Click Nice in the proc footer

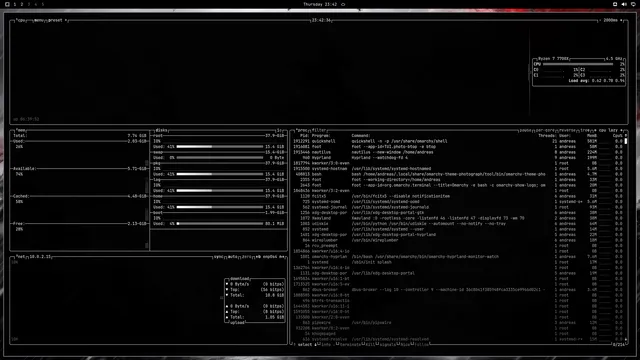pyautogui.click(x=404, y=344)
